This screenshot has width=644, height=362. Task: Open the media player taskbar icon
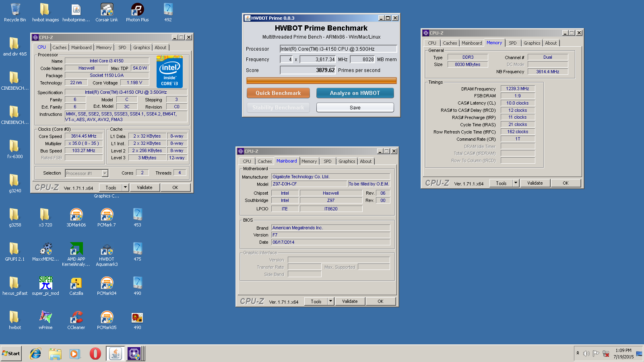click(x=75, y=354)
